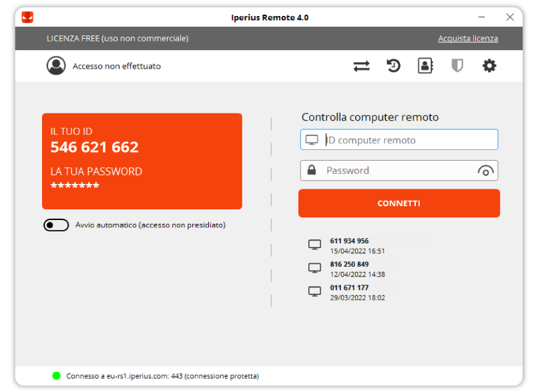Open the address book contacts icon
This screenshot has height=392, width=534.
coord(425,66)
